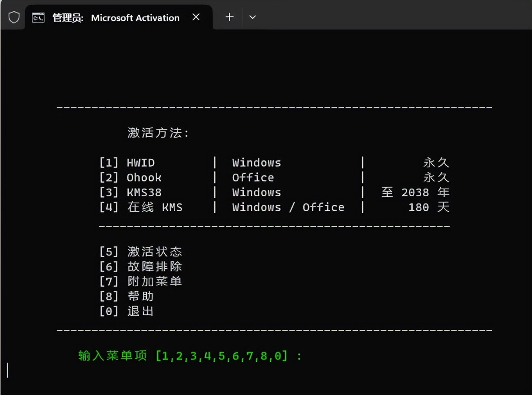532x395 pixels.
Task: Click the [6] 故障排除 line
Action: (141, 266)
